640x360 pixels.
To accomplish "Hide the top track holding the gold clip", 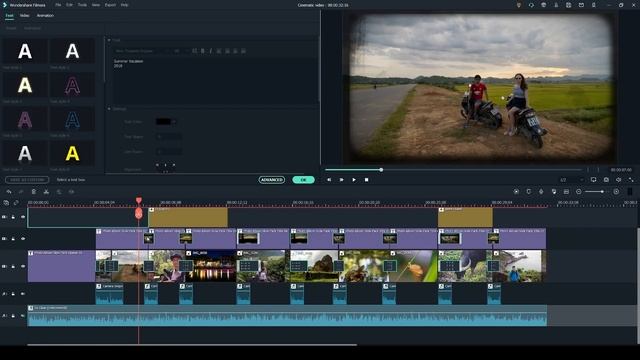I will pos(23,217).
